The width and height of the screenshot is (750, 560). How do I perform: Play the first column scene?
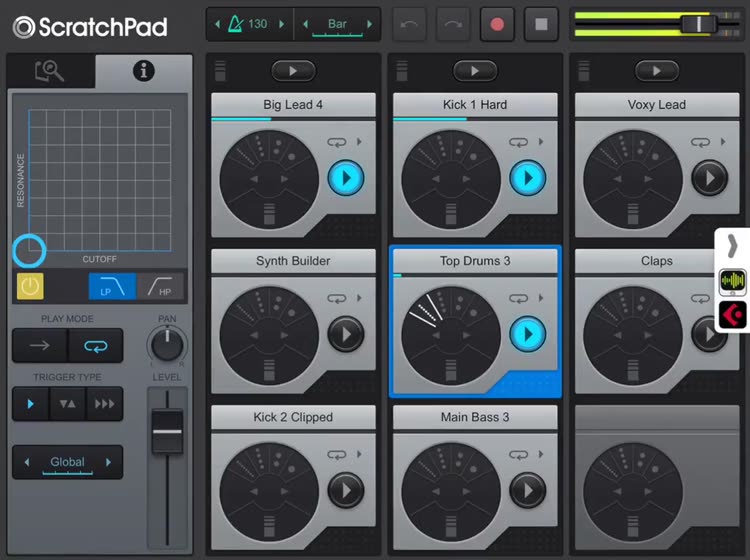tap(293, 71)
